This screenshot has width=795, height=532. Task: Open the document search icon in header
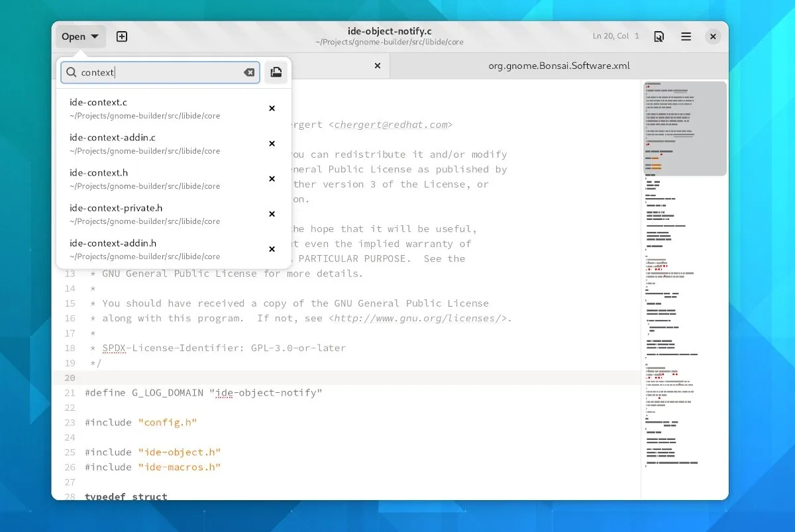click(x=659, y=37)
